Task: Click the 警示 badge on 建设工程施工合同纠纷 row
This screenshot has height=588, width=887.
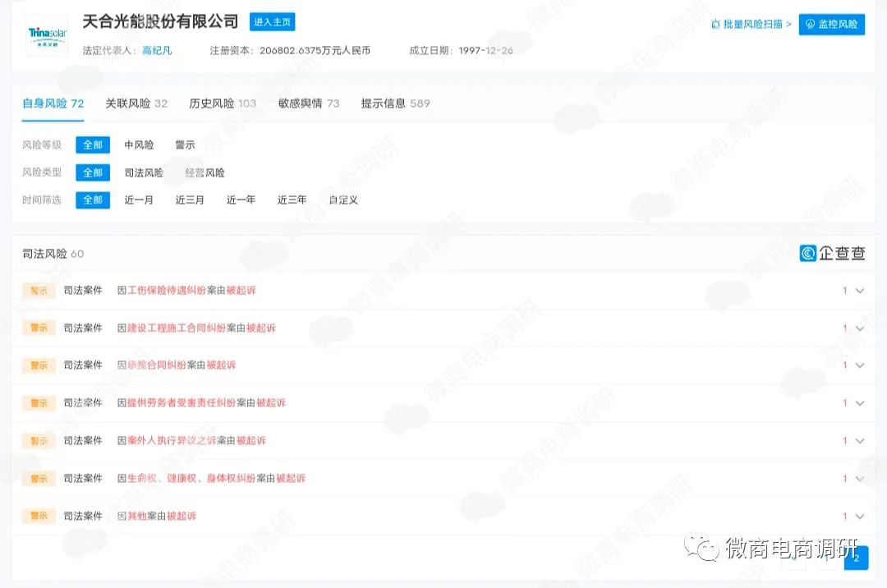Action: click(38, 328)
